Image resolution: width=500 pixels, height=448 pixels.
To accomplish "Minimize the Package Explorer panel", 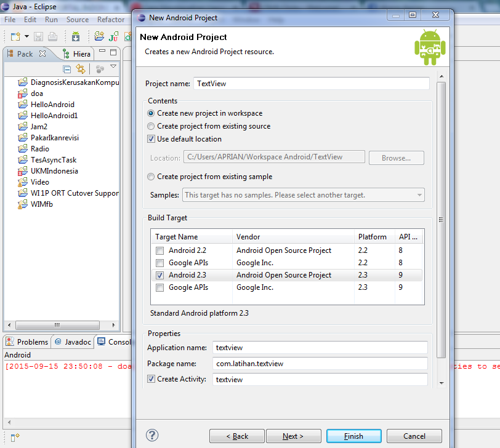I will pos(102,51).
